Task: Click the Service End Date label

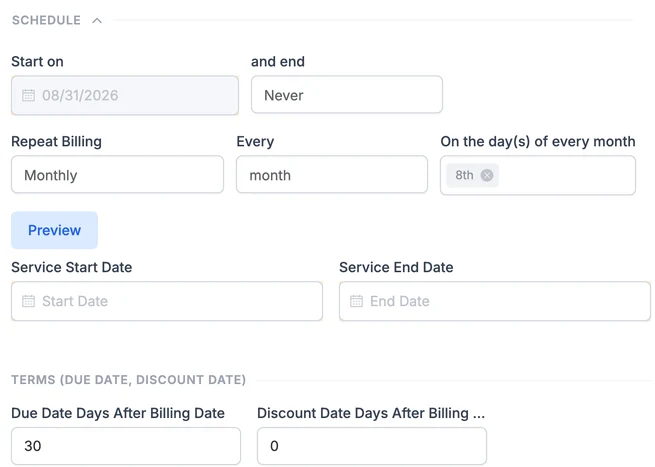Action: point(396,267)
